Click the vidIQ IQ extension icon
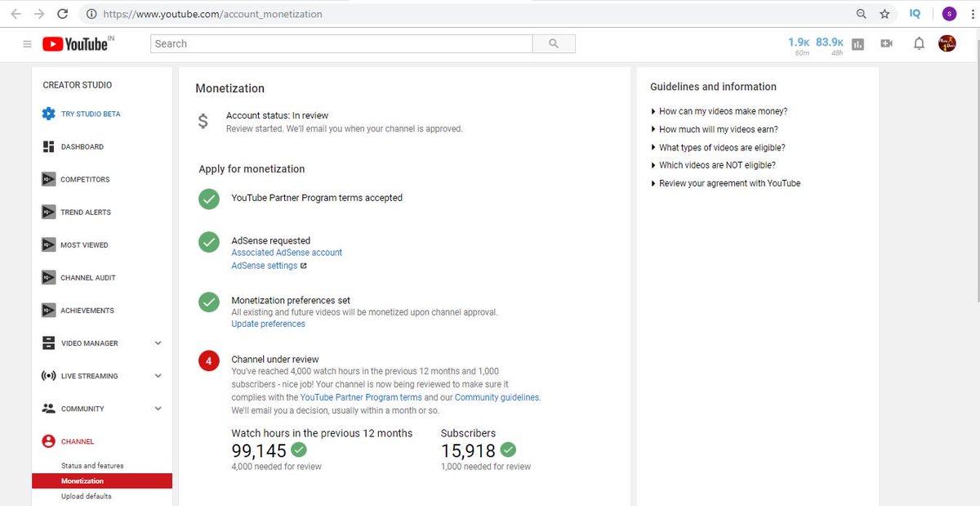Viewport: 980px width, 506px height. tap(915, 14)
